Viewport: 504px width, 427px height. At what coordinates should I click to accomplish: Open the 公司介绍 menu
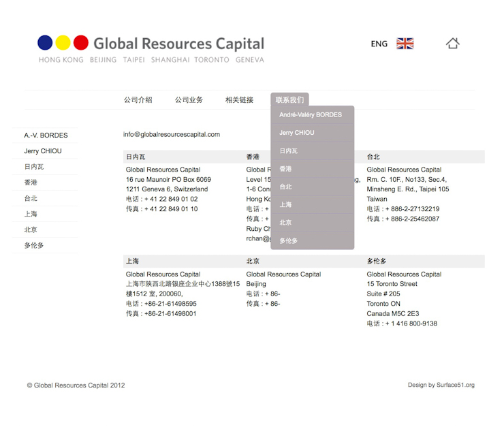tap(138, 100)
